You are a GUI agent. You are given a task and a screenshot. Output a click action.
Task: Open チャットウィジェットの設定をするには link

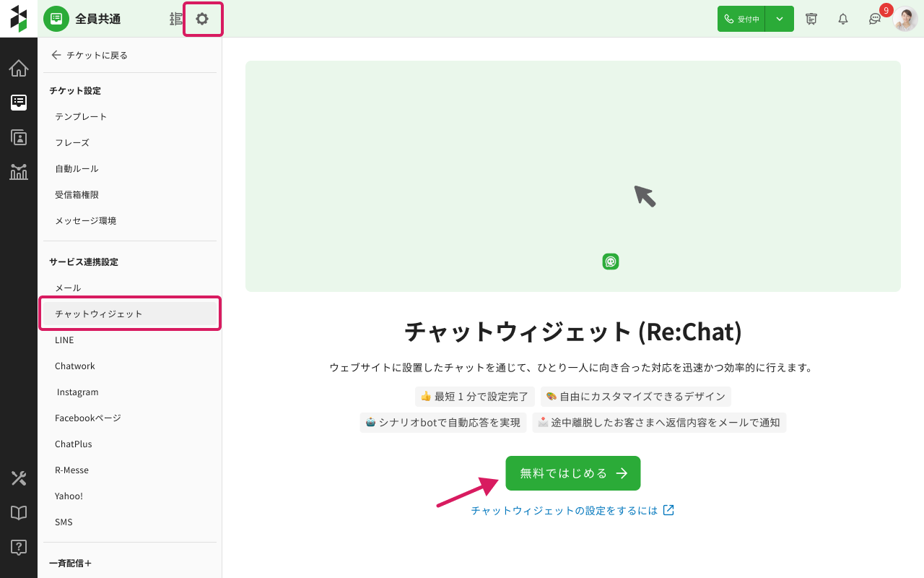(572, 510)
